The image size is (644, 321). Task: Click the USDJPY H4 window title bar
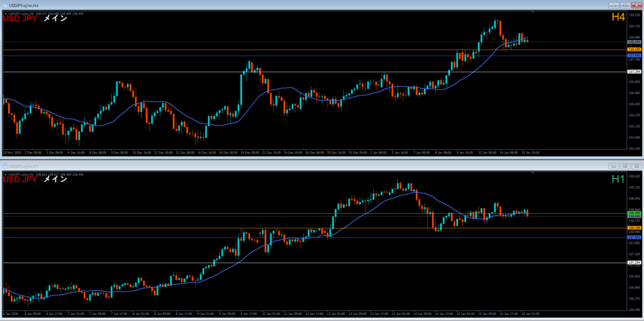252,4
